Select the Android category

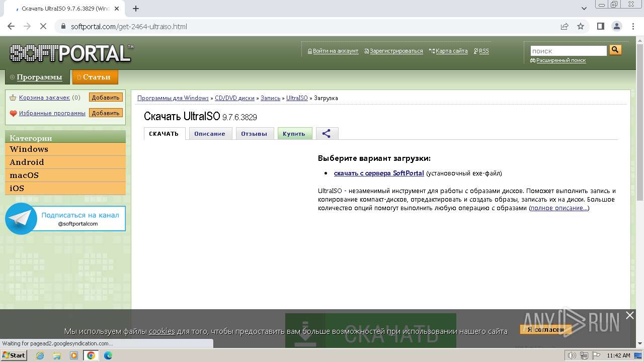point(65,162)
